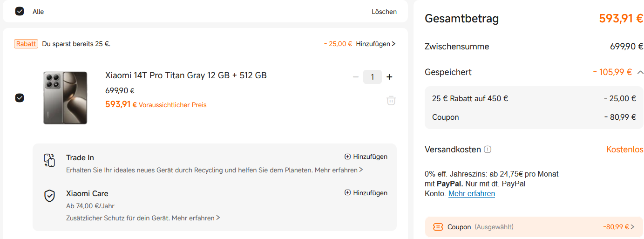Add Xiaomi Care via Hinzufügen
Screen dimensions: 644x239
click(366, 193)
